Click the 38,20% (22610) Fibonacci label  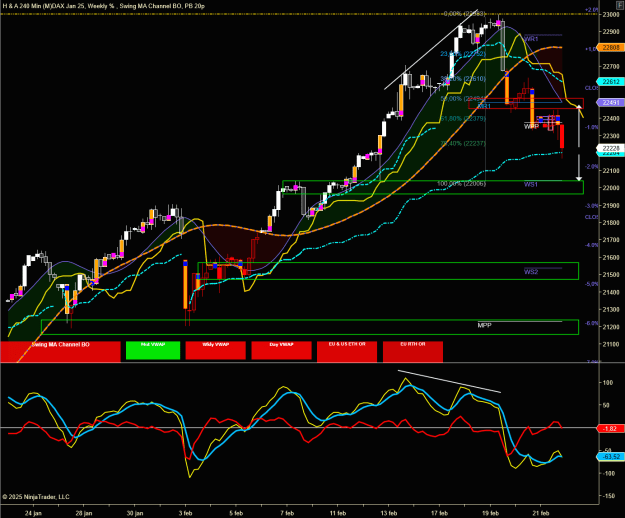tap(463, 79)
